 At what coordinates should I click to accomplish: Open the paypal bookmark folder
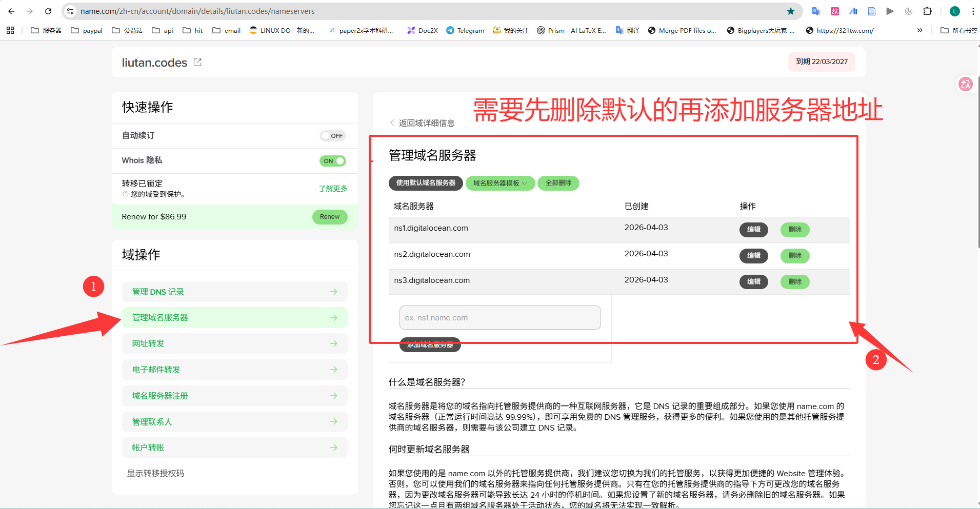(x=86, y=30)
